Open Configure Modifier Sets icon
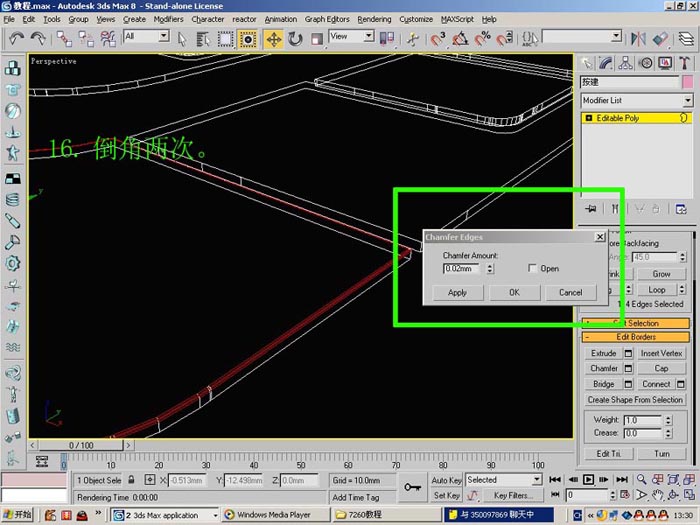700x525 pixels. pyautogui.click(x=681, y=208)
